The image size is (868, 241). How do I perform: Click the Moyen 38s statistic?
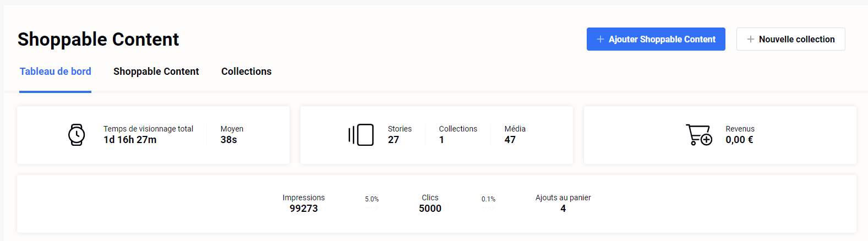click(x=229, y=140)
